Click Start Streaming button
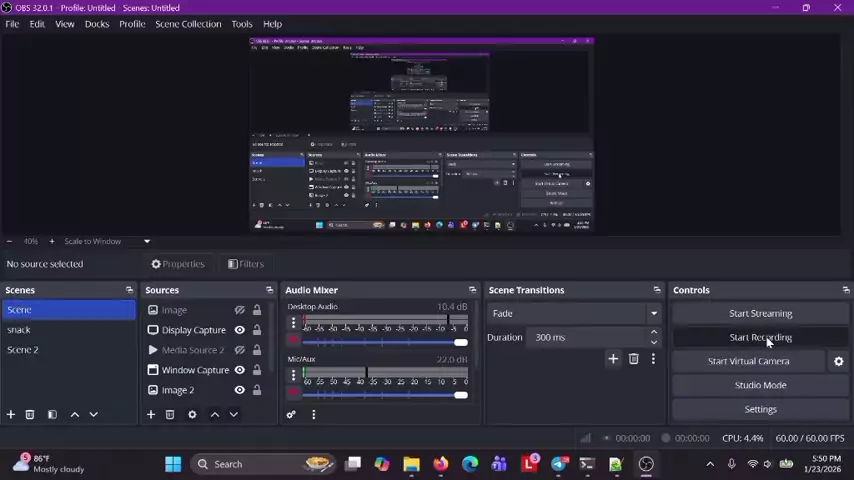Viewport: 854px width, 480px height. 760,313
